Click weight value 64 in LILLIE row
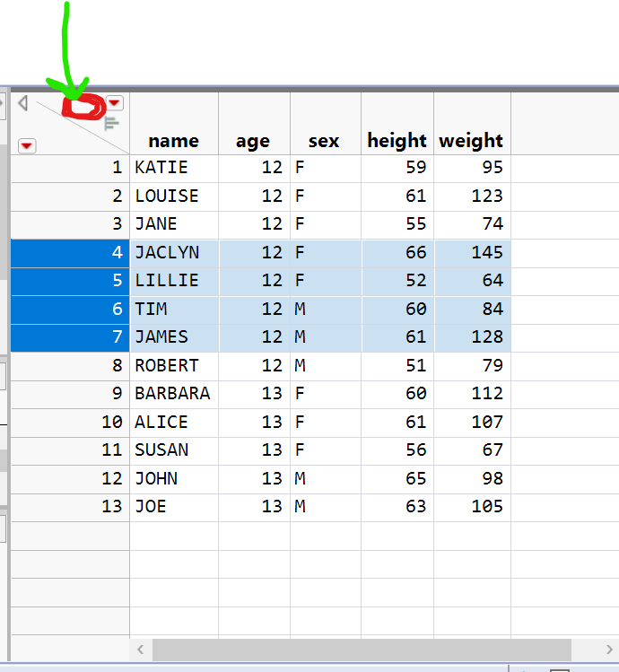Image resolution: width=619 pixels, height=672 pixels. [493, 281]
